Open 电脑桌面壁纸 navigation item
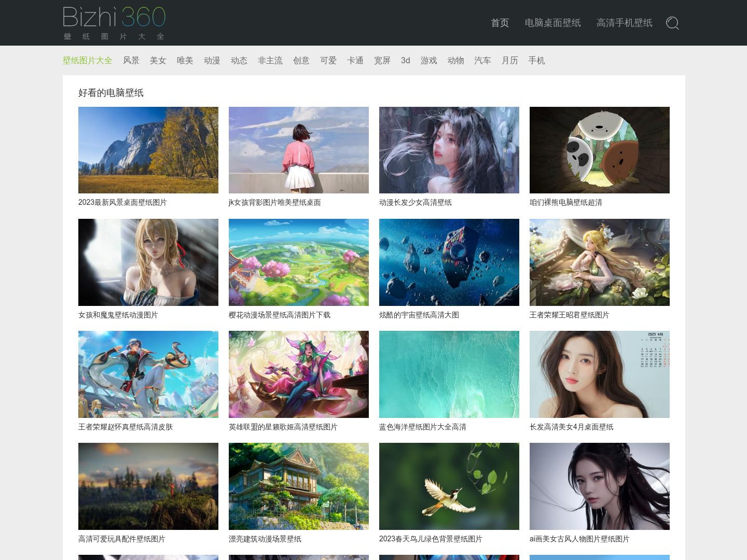Screen dimensions: 747x560 553,23
